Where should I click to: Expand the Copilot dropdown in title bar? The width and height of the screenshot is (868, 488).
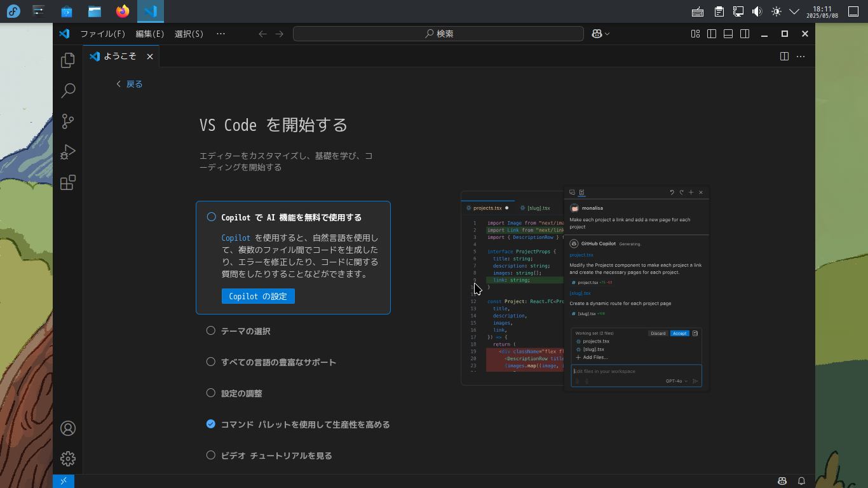[x=607, y=34]
